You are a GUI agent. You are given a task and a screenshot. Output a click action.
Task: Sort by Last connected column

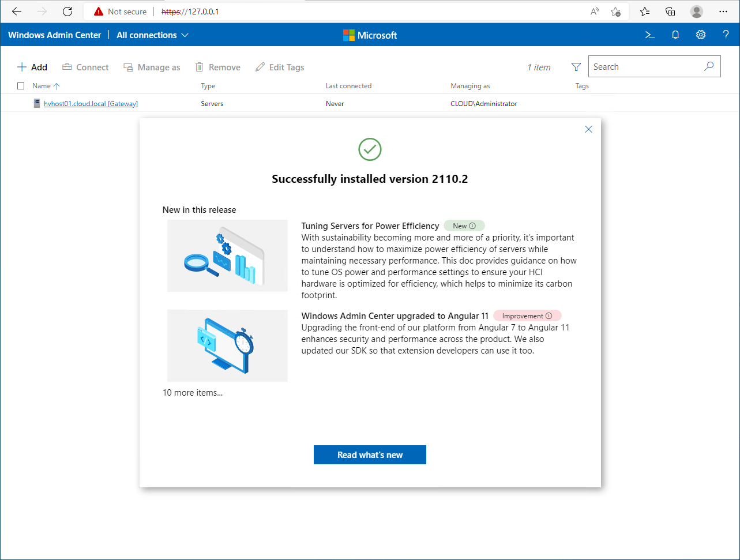(x=348, y=86)
